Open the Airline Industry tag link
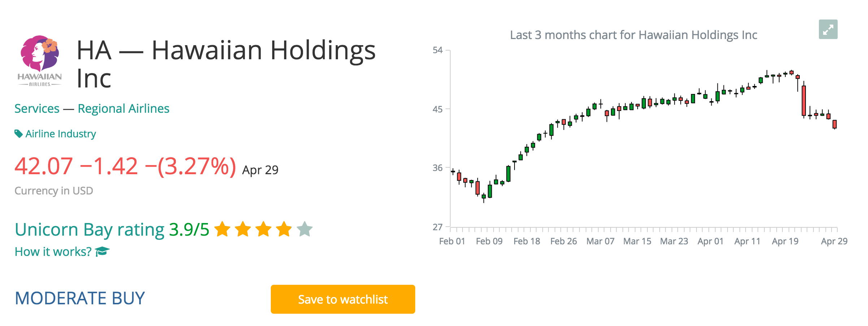This screenshot has width=868, height=326. [60, 134]
